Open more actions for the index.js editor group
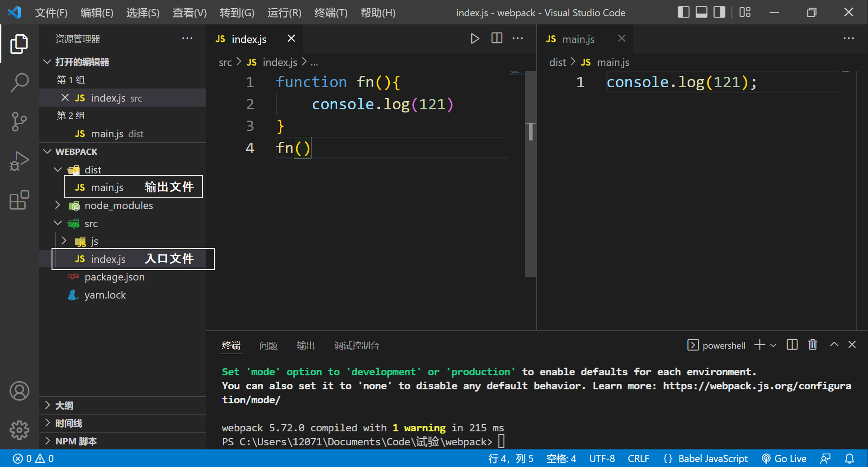This screenshot has height=467, width=868. (518, 39)
